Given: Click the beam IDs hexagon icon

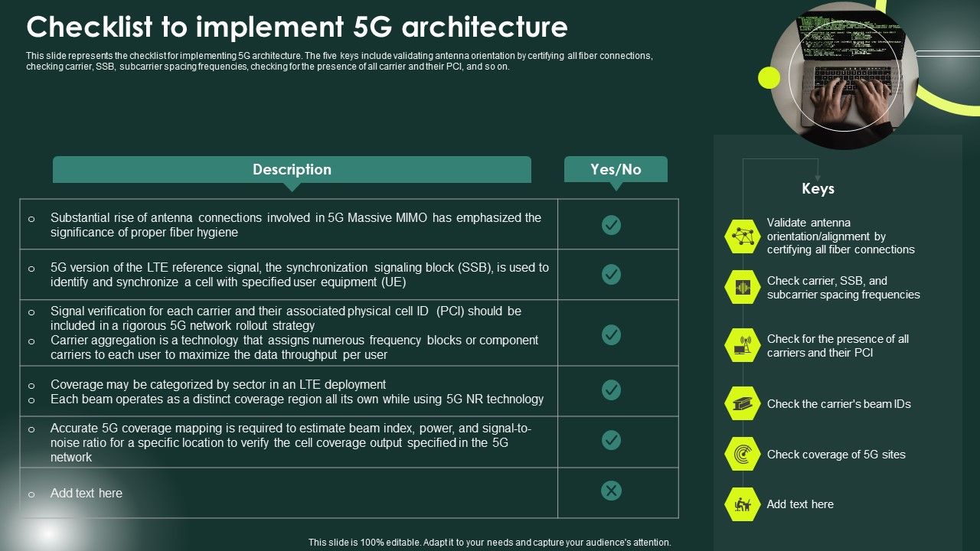Looking at the screenshot, I should tap(741, 403).
